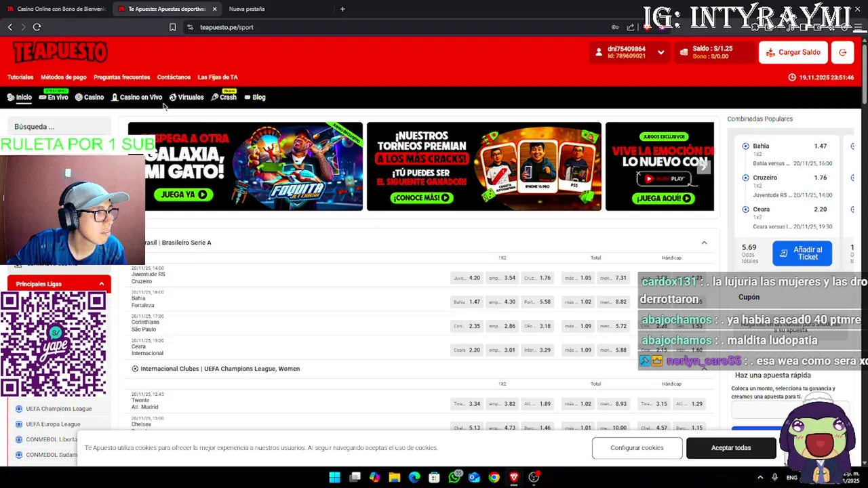868x488 pixels.
Task: Open Brave browser from taskbar
Action: tap(514, 477)
